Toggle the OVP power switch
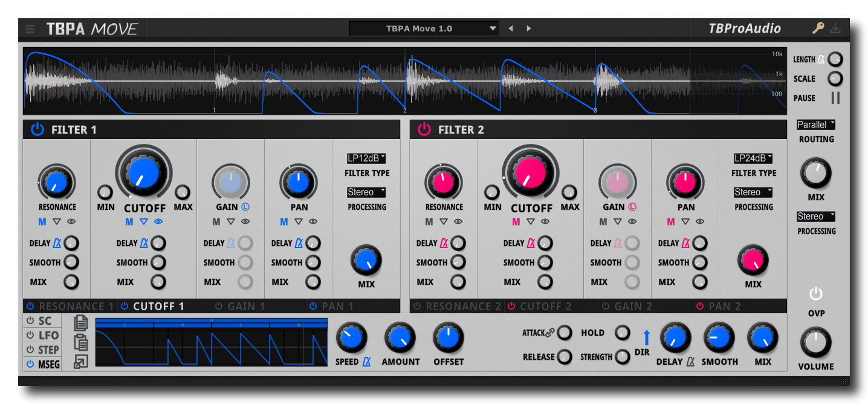The image size is (868, 404). (x=816, y=295)
